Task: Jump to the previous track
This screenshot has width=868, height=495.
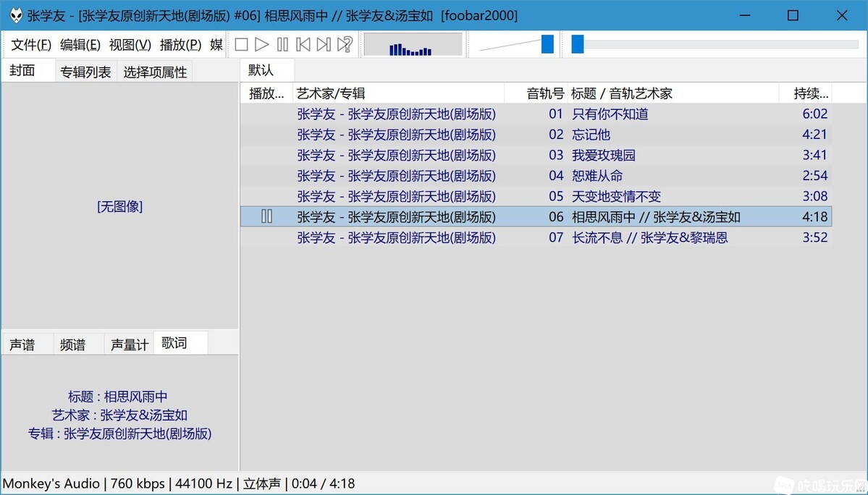Action: point(303,44)
